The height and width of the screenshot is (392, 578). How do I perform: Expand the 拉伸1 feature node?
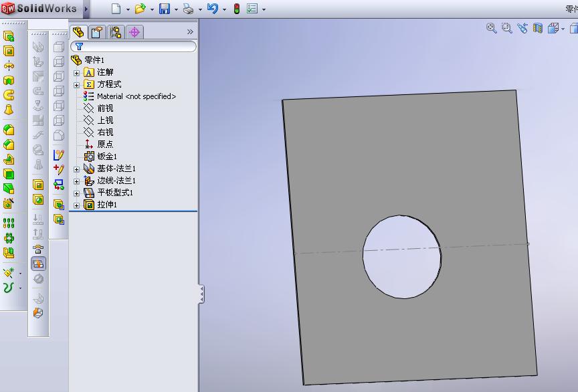(77, 206)
